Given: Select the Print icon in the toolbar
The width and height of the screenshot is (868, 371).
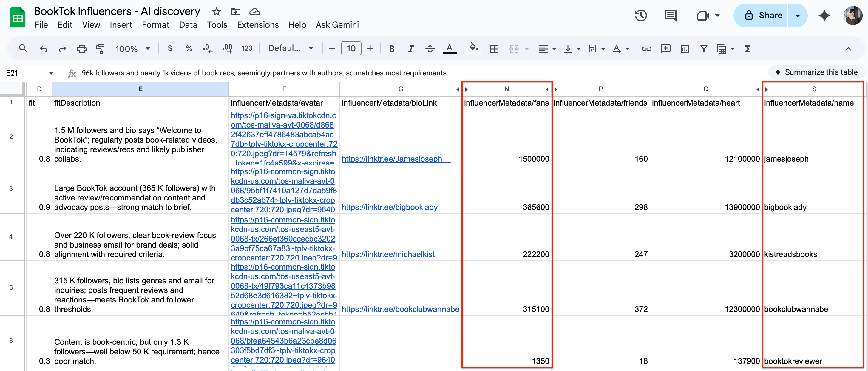Looking at the screenshot, I should [x=81, y=49].
